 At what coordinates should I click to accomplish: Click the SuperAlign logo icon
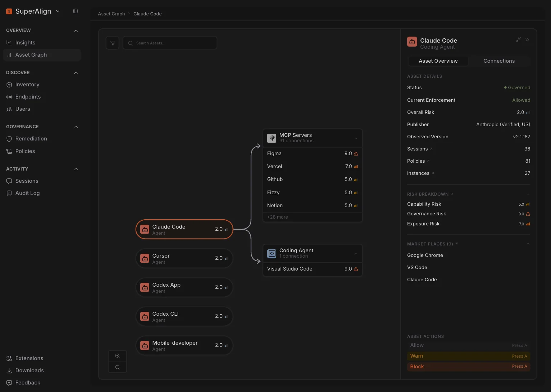pyautogui.click(x=9, y=11)
